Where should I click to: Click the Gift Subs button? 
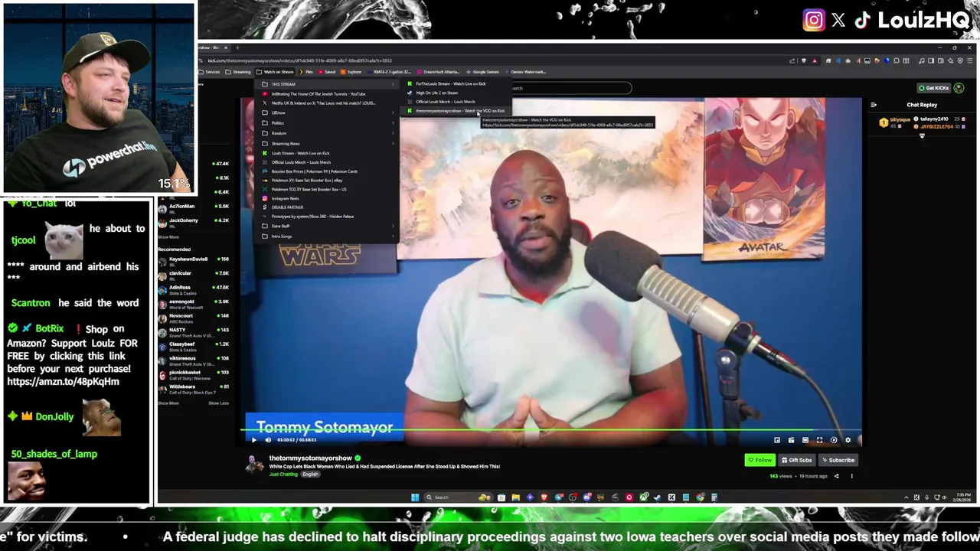point(797,460)
